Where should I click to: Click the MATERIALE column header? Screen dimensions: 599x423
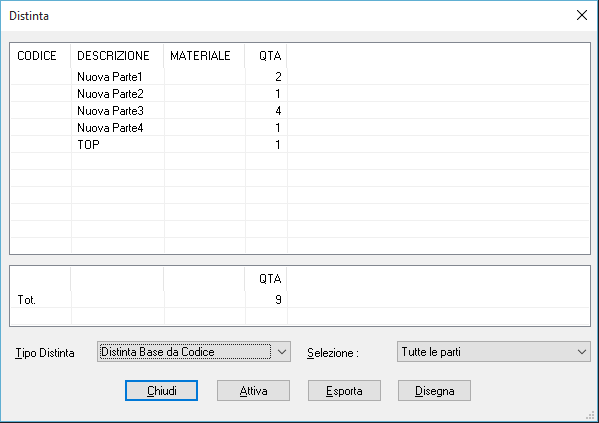click(204, 56)
